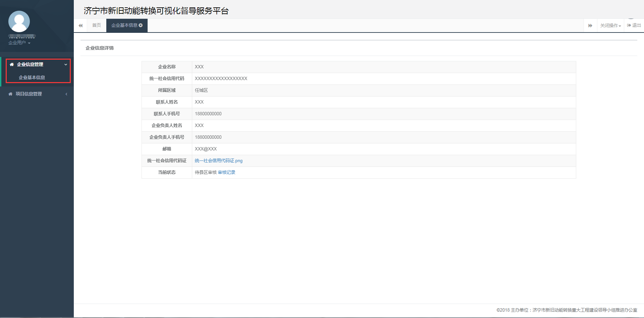This screenshot has height=318, width=644.
Task: Open the 企业用户 role dropdown
Action: 18,43
